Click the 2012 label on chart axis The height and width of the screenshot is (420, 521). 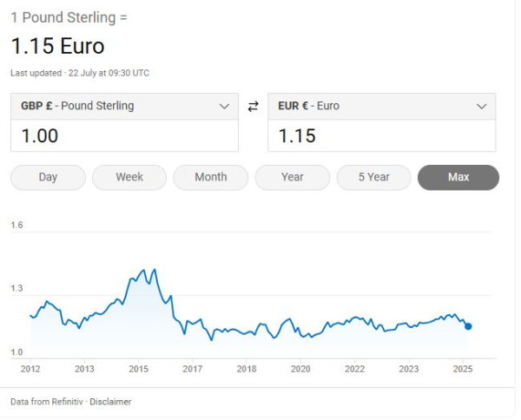[30, 369]
